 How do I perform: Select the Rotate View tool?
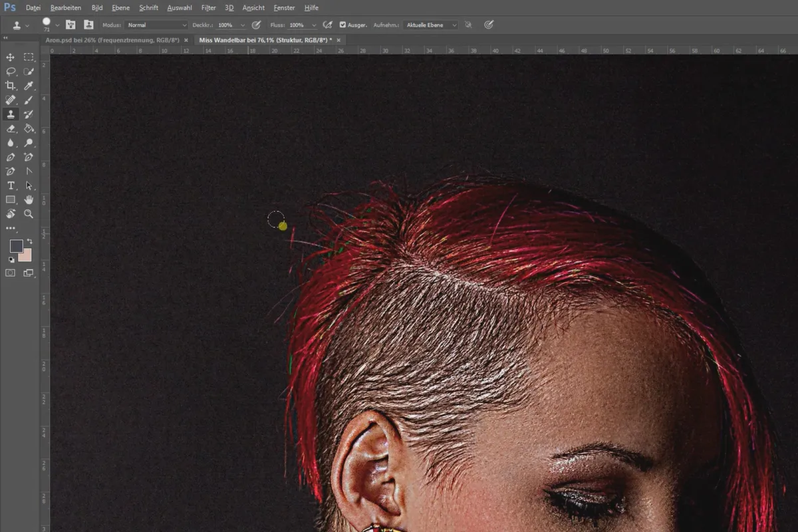click(x=11, y=213)
